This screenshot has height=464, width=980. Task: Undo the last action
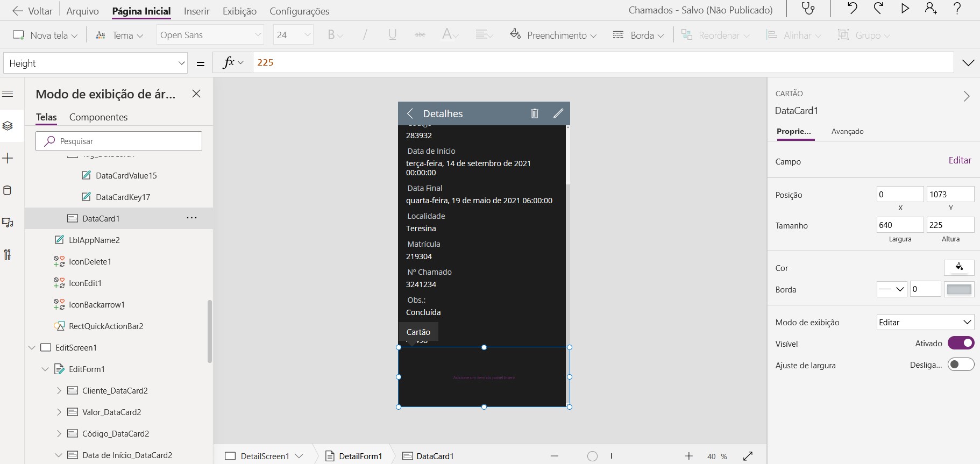point(852,8)
